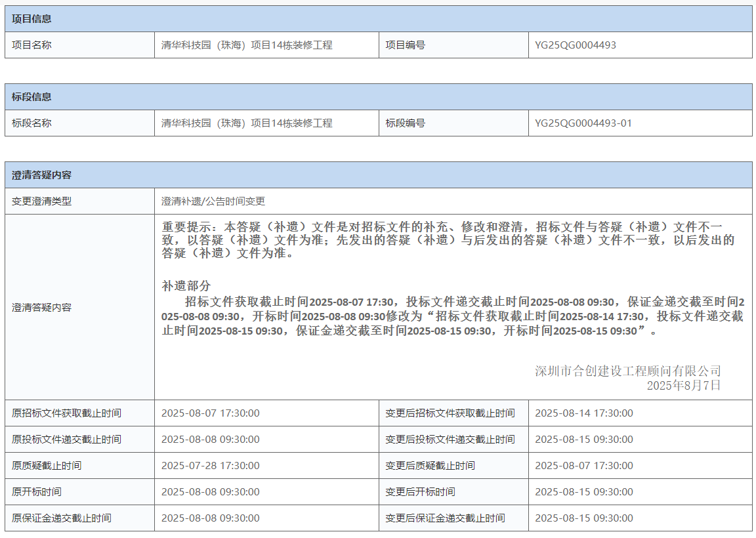Select changed deposit deadline 2025-08-15 09:30:00

coord(584,518)
